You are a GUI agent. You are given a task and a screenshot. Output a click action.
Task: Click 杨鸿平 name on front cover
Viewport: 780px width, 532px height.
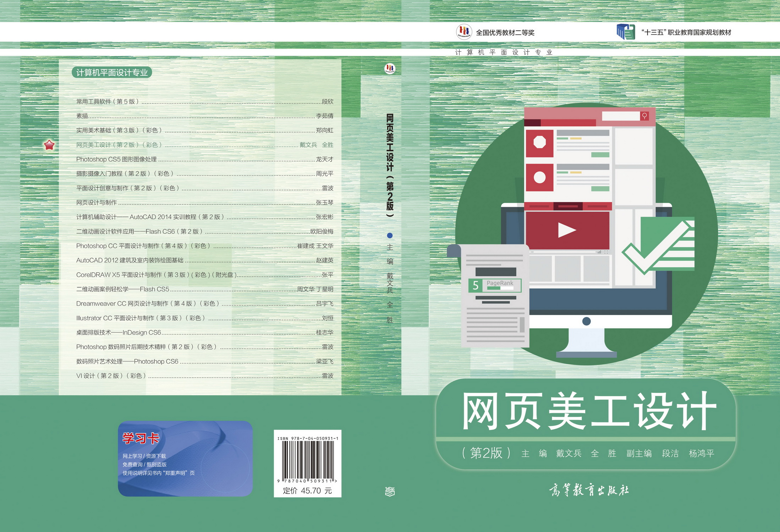click(701, 453)
